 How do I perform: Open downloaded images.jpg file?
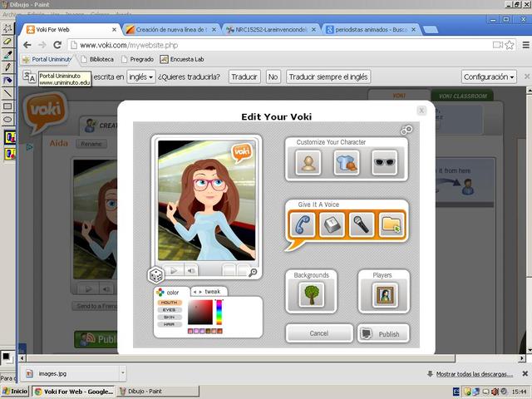[71, 373]
